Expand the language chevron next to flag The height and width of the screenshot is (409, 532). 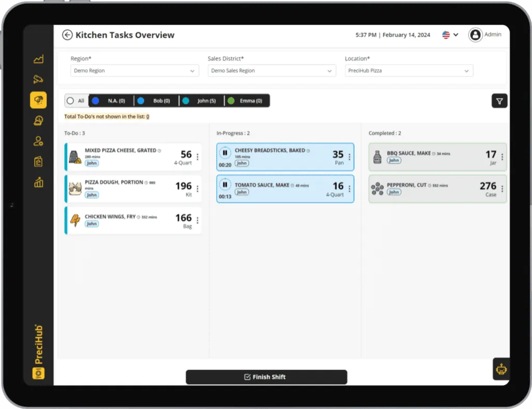[456, 35]
